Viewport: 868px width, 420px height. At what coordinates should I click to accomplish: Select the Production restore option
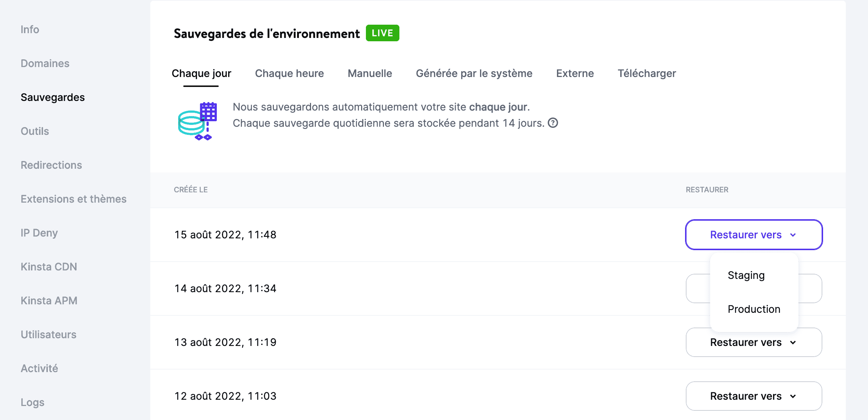pos(754,309)
